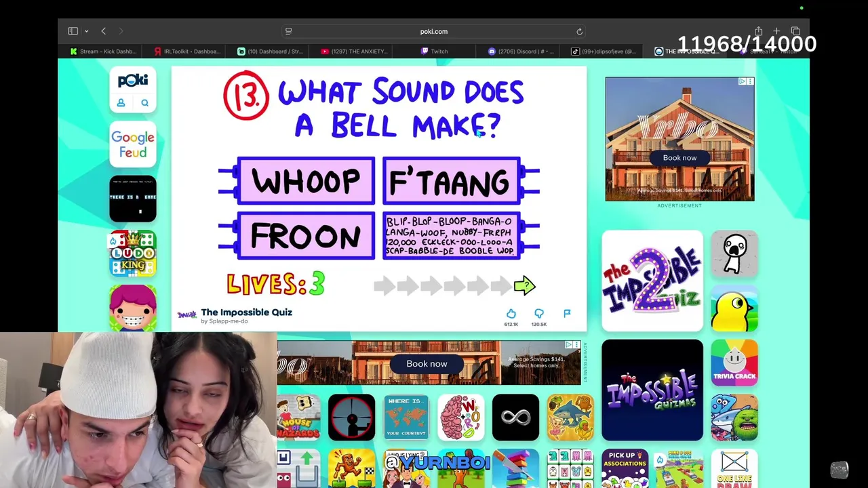Click Book now on the Vrbo side ad

pos(679,158)
